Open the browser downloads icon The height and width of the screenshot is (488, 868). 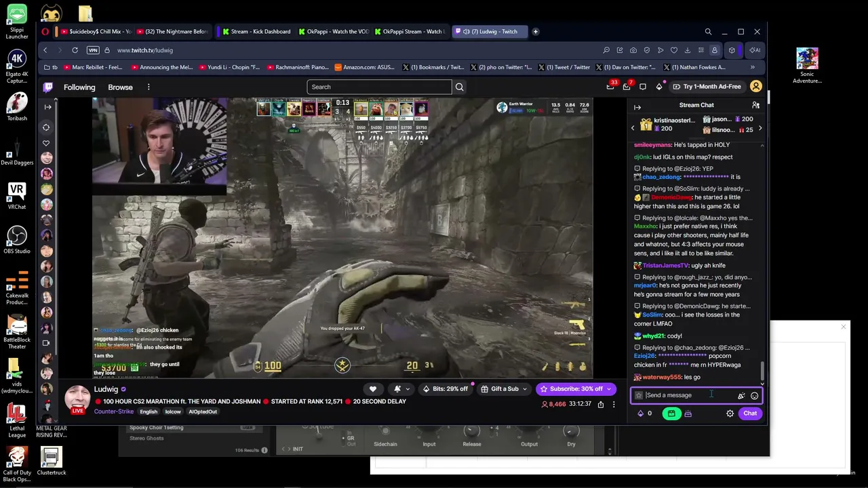click(688, 50)
